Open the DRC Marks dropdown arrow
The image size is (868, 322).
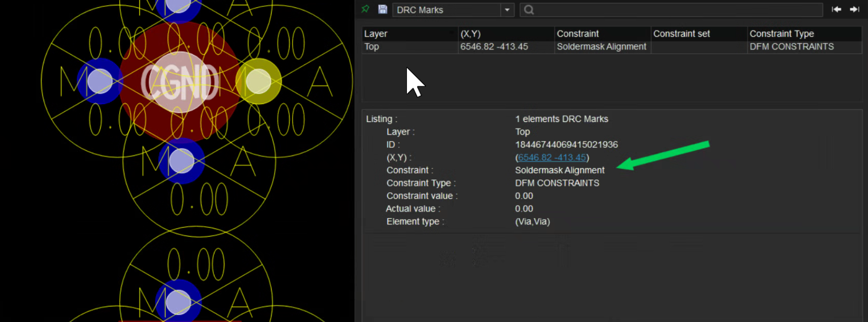pos(507,10)
